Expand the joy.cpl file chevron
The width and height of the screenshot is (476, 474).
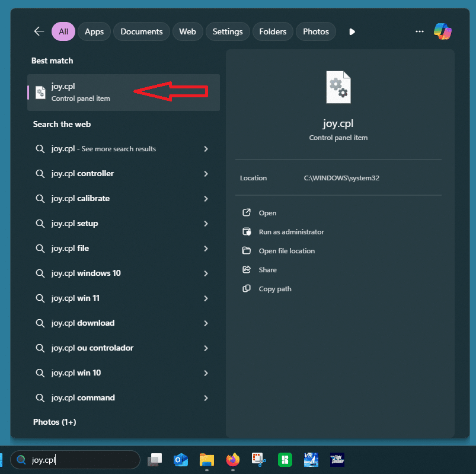(206, 249)
